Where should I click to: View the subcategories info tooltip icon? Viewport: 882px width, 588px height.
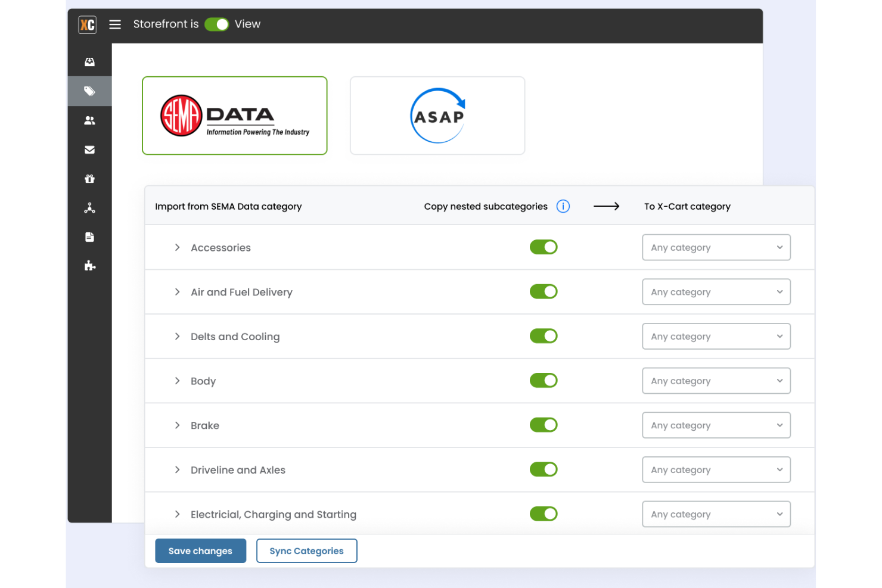[563, 206]
